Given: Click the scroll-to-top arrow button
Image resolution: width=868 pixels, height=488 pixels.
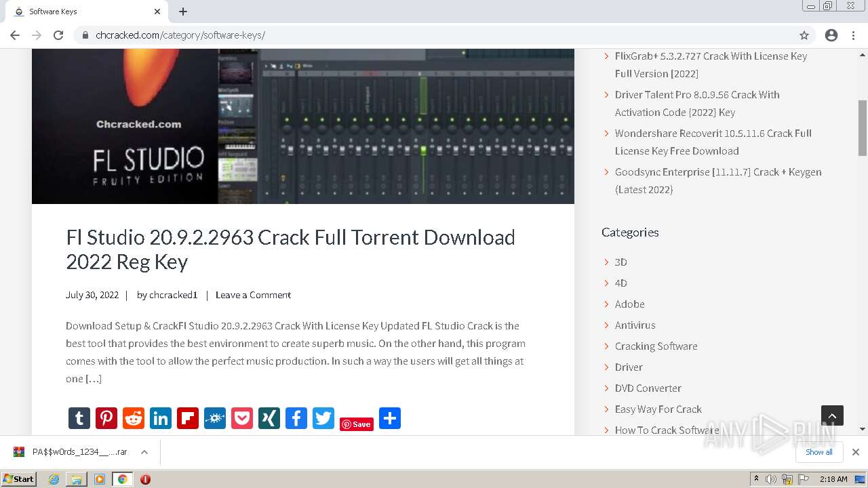Looking at the screenshot, I should coord(832,415).
